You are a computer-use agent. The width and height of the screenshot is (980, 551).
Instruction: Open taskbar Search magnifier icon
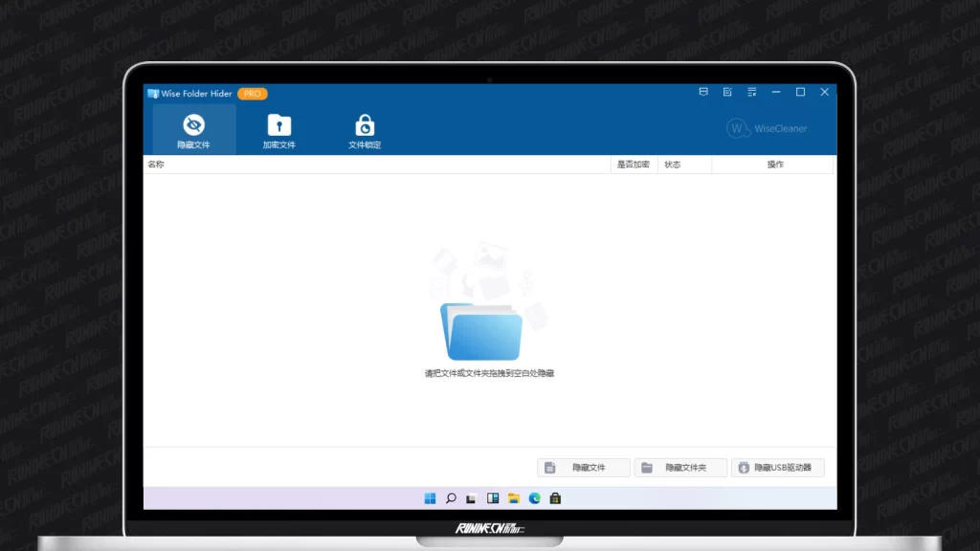(x=451, y=498)
